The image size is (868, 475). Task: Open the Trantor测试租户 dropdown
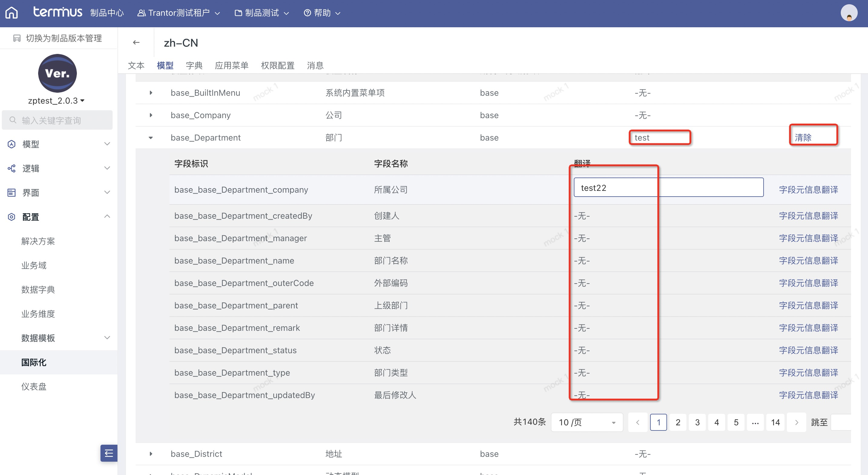[179, 13]
